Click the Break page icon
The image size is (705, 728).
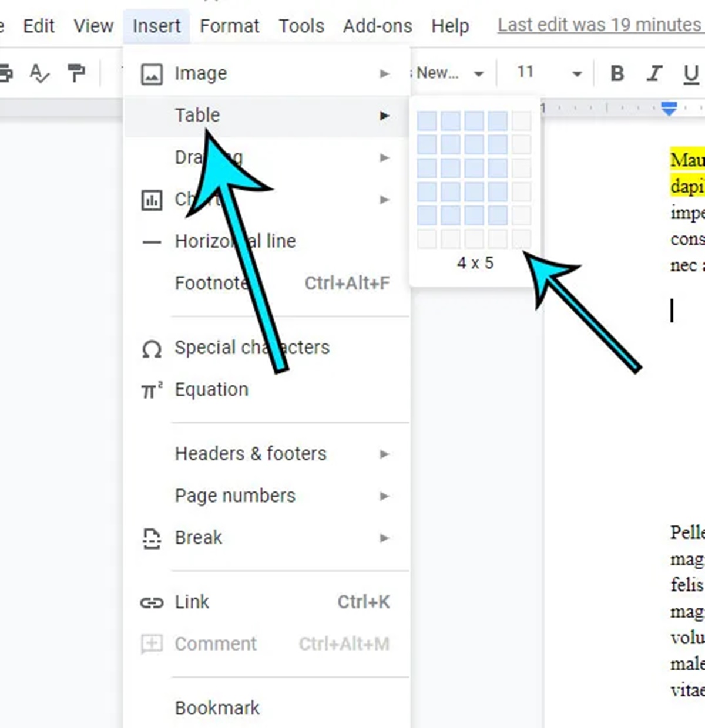152,538
